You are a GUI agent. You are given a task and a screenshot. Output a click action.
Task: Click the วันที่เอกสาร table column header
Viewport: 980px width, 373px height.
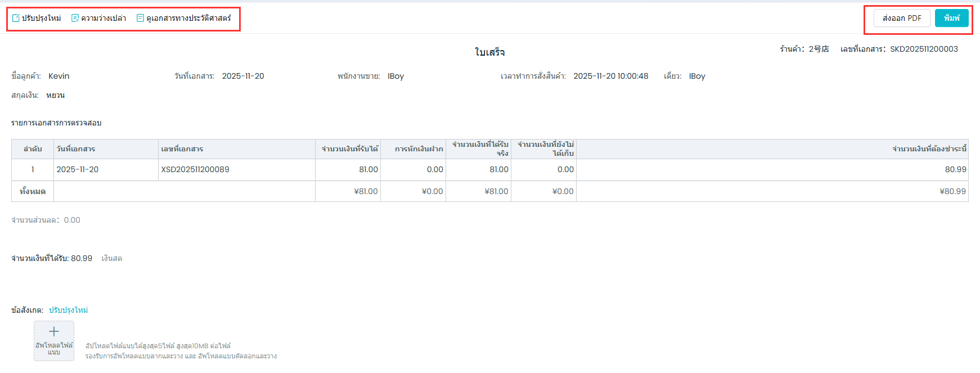click(x=76, y=149)
